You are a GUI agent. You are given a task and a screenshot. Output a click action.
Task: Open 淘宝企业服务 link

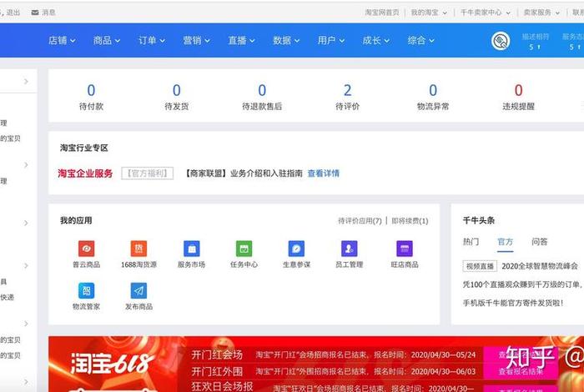85,173
